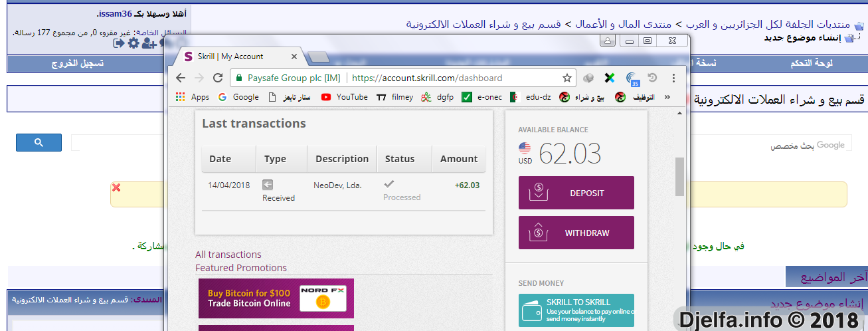The height and width of the screenshot is (331, 868).
Task: Open the dgfp bookmark
Action: coord(437,97)
